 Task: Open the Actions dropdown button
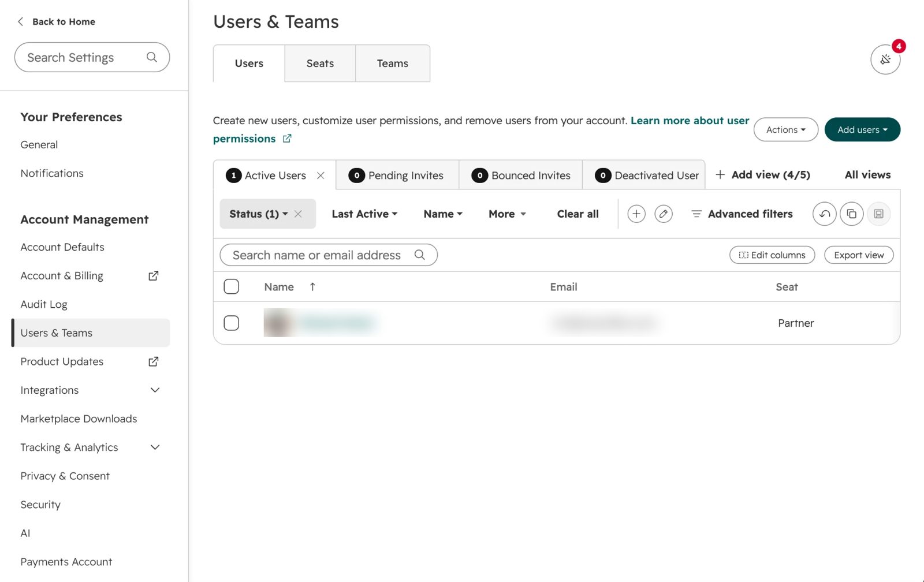point(786,129)
